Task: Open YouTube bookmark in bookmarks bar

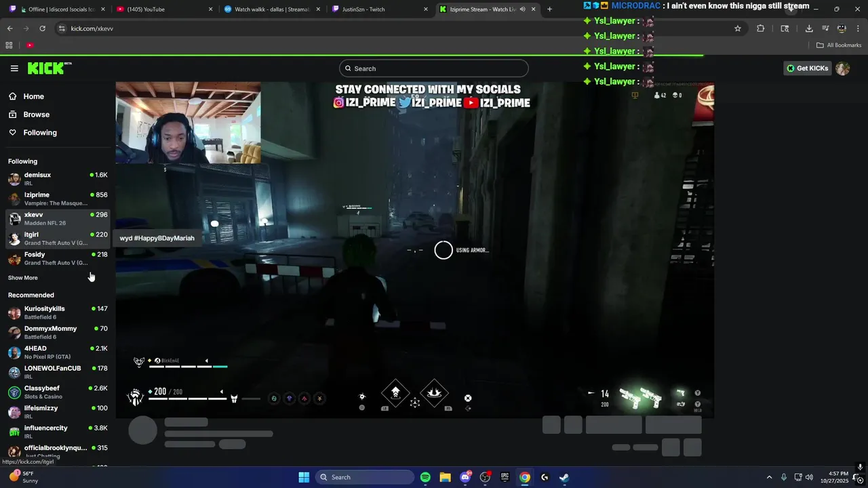Action: (30, 45)
